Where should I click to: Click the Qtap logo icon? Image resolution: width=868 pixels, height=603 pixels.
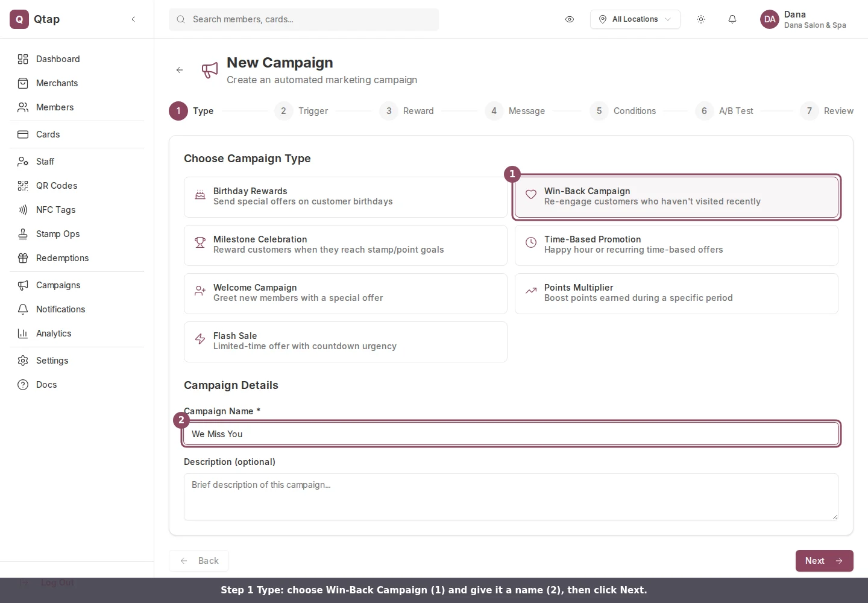tap(19, 19)
